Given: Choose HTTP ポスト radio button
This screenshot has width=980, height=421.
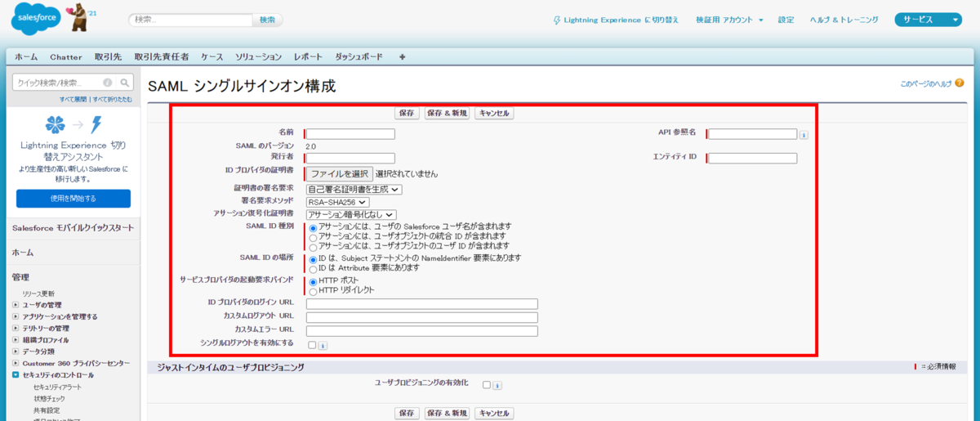Looking at the screenshot, I should 313,282.
